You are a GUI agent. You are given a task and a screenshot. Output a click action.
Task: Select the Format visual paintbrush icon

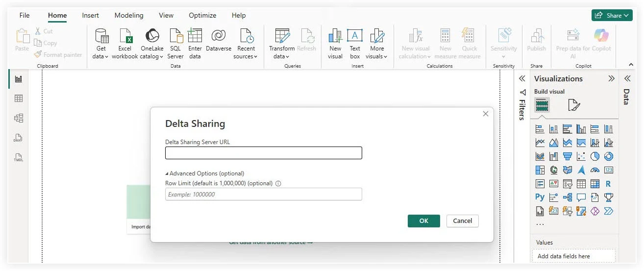(x=573, y=105)
